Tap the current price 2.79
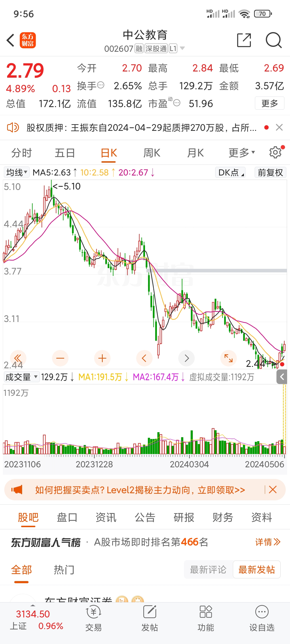Viewport: 290px width, 644px height. [x=25, y=71]
